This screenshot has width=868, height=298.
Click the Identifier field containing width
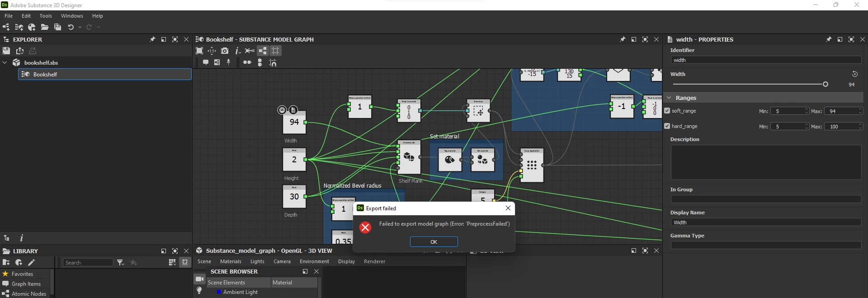[766, 60]
